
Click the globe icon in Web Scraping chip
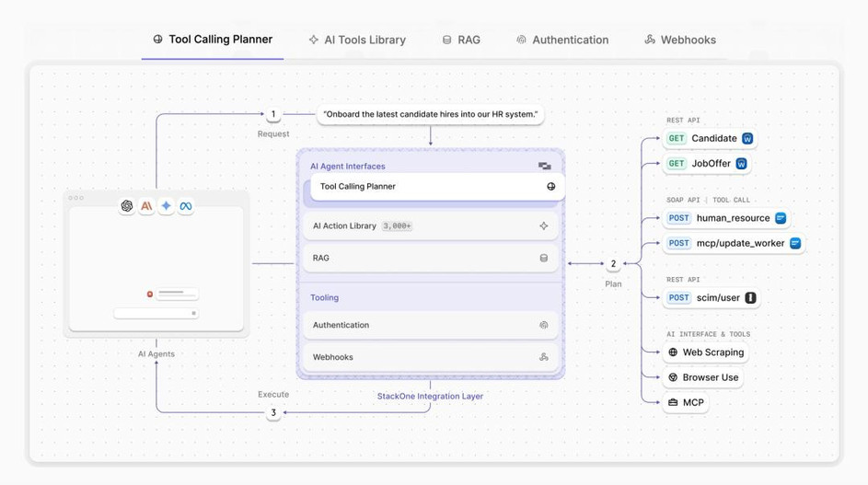pos(673,352)
